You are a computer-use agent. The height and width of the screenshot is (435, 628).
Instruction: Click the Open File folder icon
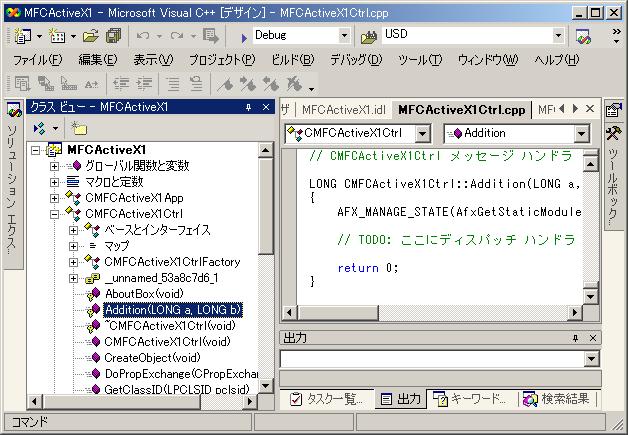91,36
